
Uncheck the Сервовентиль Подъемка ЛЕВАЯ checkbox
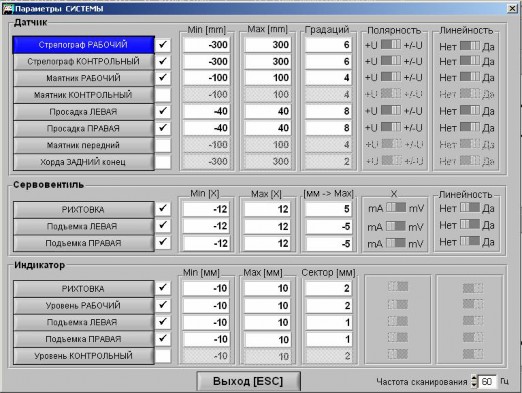point(163,226)
